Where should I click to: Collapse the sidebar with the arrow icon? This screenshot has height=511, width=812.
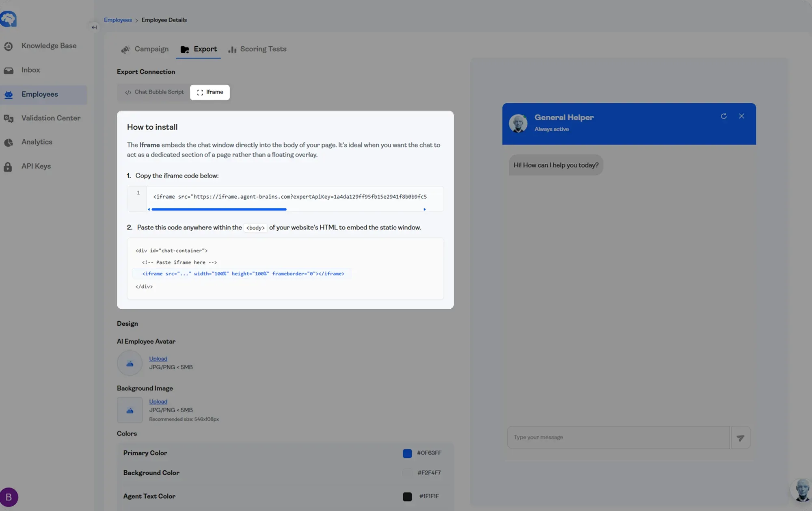[94, 28]
